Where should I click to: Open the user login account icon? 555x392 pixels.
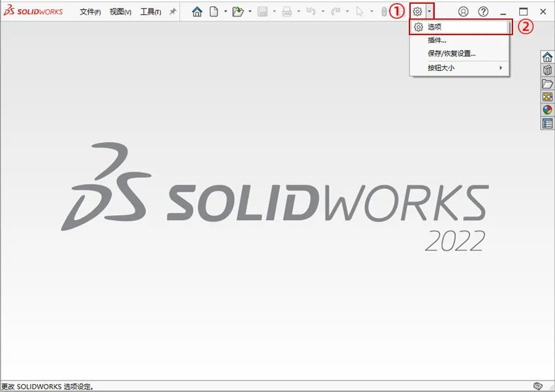point(463,12)
